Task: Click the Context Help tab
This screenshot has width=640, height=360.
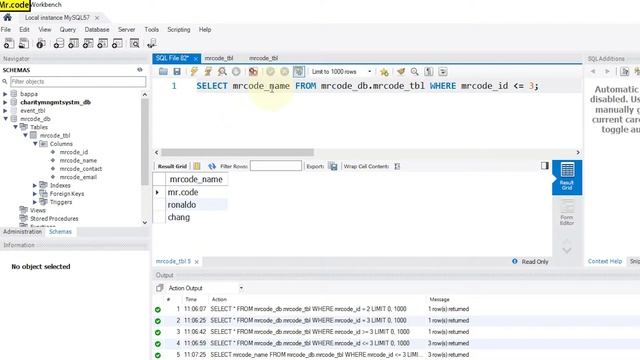Action: [605, 261]
